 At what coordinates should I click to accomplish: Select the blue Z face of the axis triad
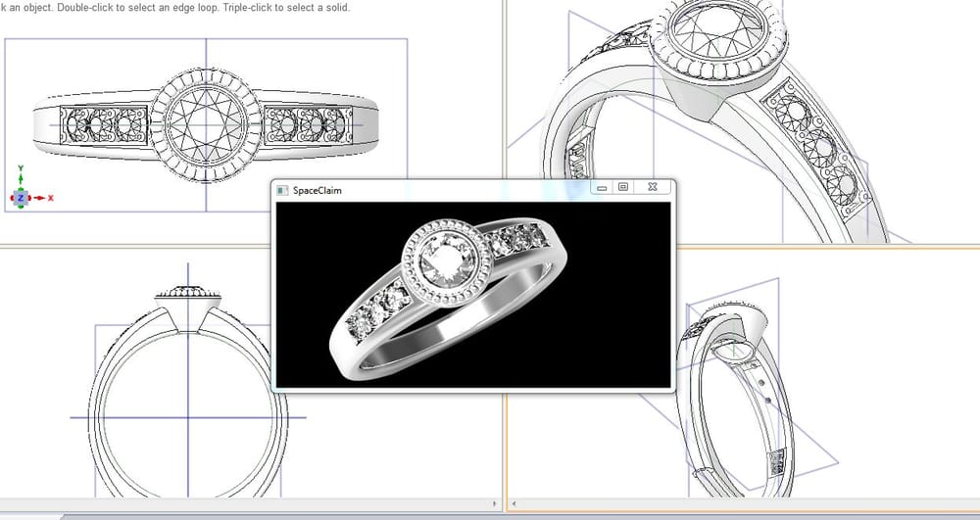22,198
